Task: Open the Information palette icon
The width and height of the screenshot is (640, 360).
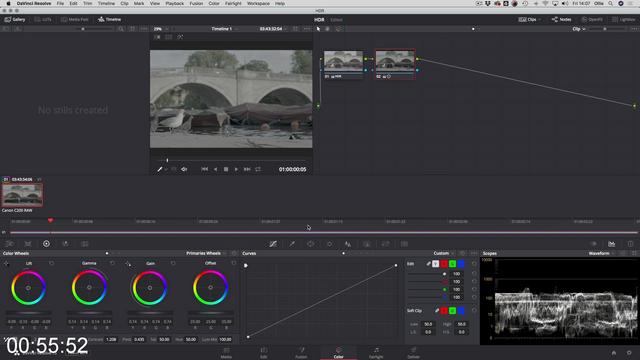Action: point(630,244)
